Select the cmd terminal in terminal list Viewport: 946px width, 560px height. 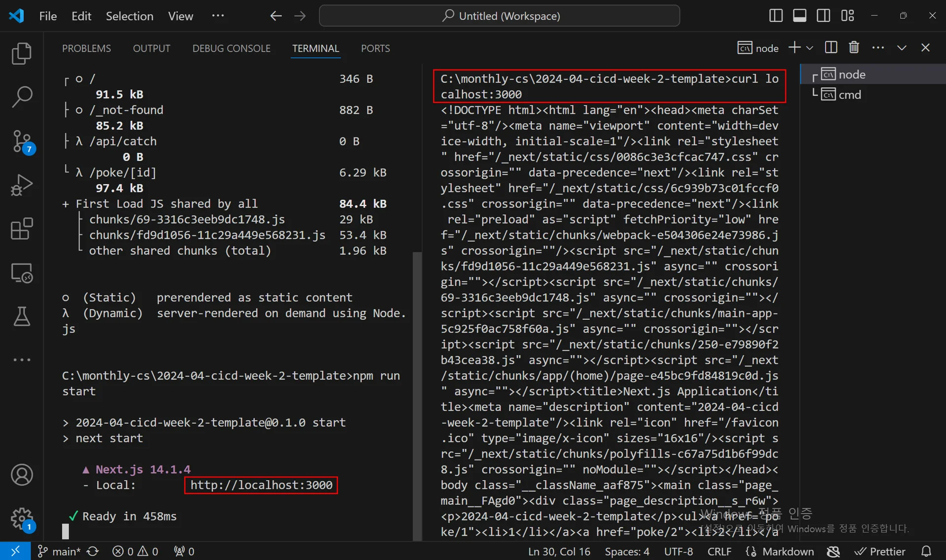(x=849, y=95)
